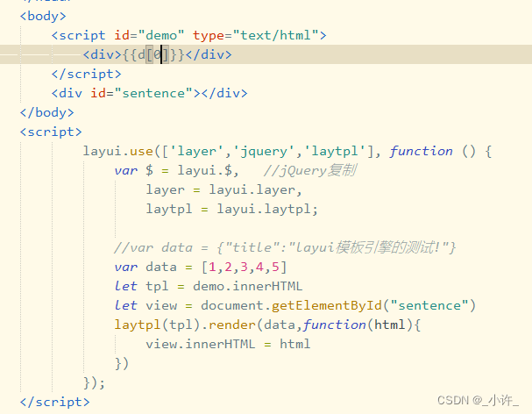
Task: Click the opening <body> tag
Action: click(43, 16)
